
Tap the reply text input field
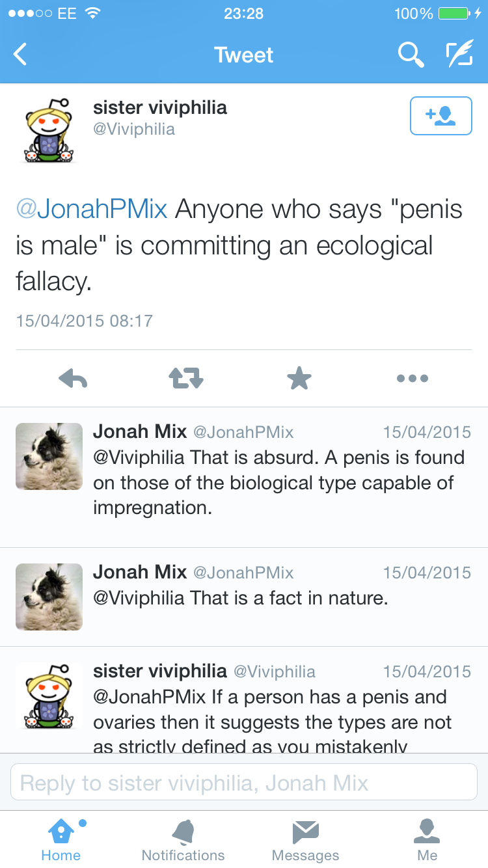click(x=244, y=782)
